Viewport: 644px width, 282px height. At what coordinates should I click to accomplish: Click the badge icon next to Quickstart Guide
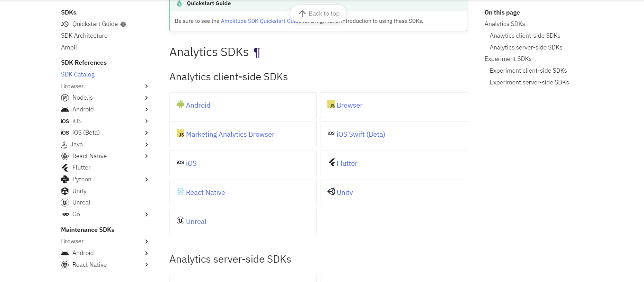(123, 24)
